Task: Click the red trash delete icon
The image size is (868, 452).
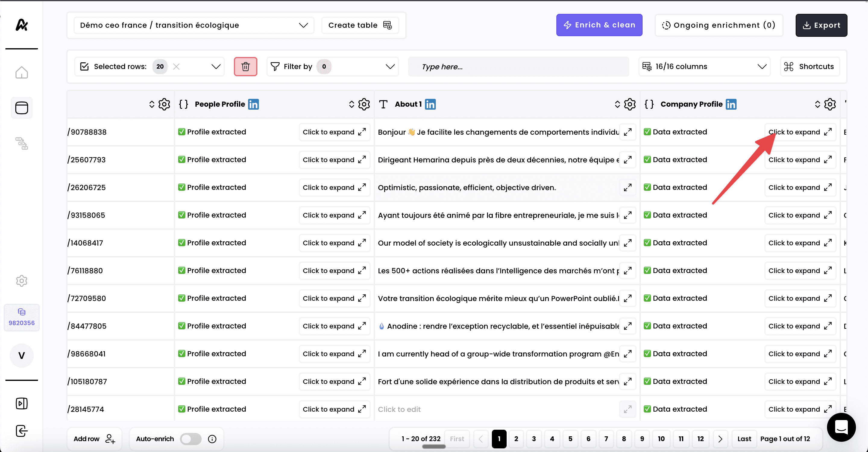Action: pyautogui.click(x=245, y=66)
